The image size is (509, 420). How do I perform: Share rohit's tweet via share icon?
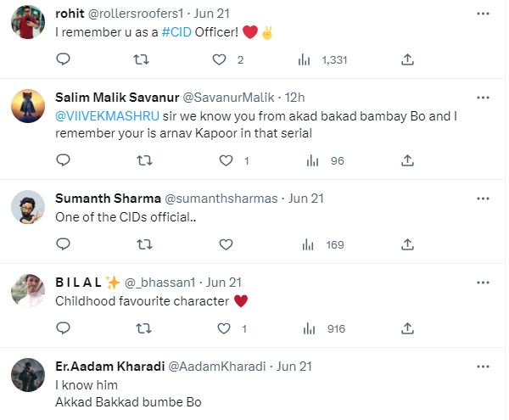coord(407,59)
